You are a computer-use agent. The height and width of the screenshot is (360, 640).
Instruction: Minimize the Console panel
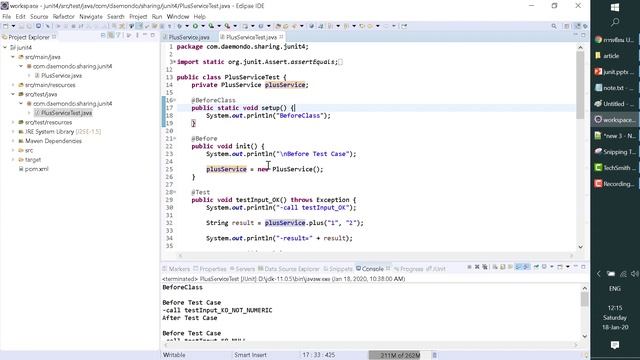click(x=576, y=267)
